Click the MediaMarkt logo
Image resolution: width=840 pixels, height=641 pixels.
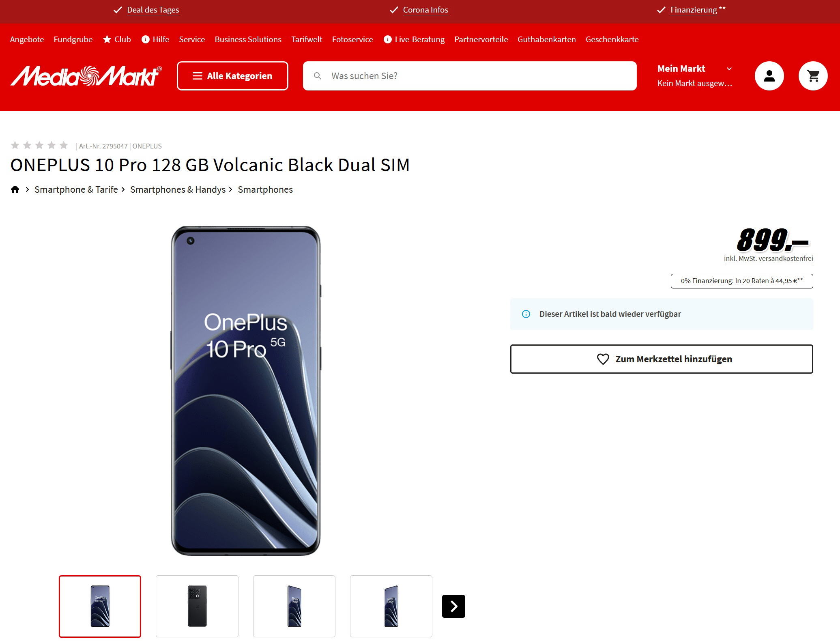tap(86, 76)
